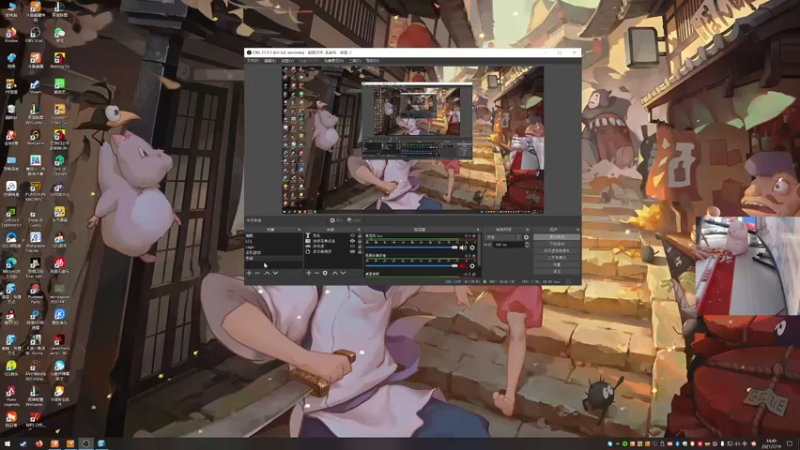The height and width of the screenshot is (450, 800).
Task: Click the Start Streaming button
Action: [556, 237]
